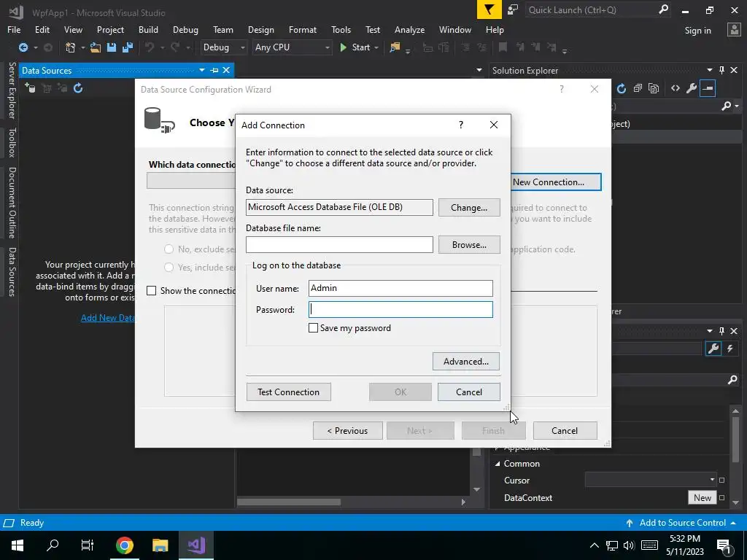Screen dimensions: 747x560
Task: Open the Server Explorer side tab
Action: coord(12,90)
